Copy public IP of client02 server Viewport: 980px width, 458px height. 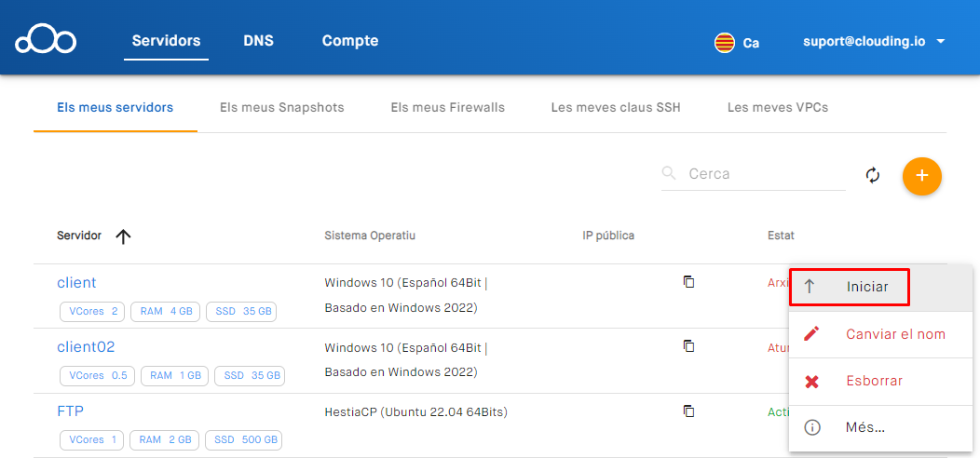(688, 346)
